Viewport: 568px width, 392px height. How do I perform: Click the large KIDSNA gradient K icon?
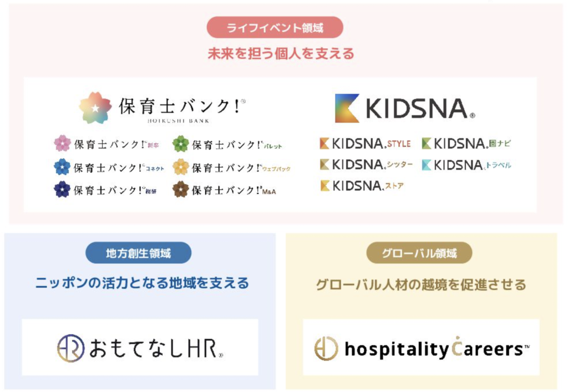tap(347, 108)
